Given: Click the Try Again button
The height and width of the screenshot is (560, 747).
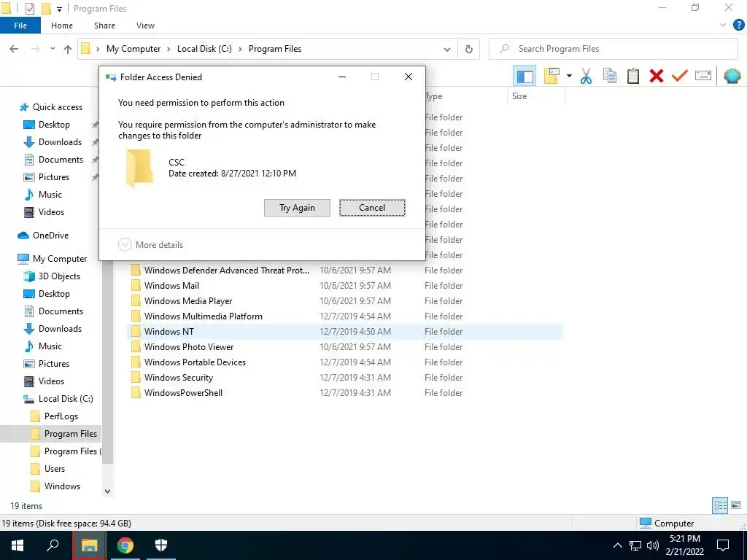Looking at the screenshot, I should (x=298, y=208).
